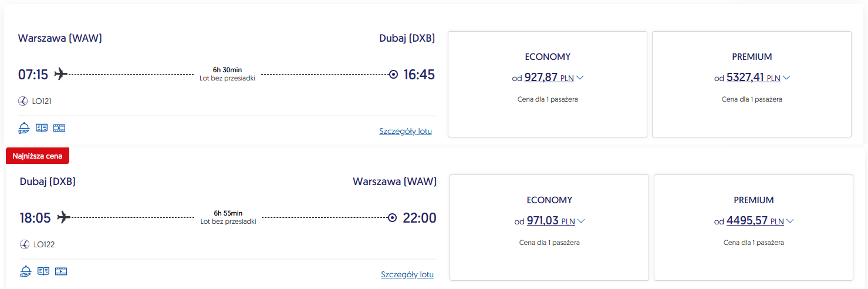868x289 pixels.
Task: Click the LOT airline logo beside LO121
Action: coord(23,101)
